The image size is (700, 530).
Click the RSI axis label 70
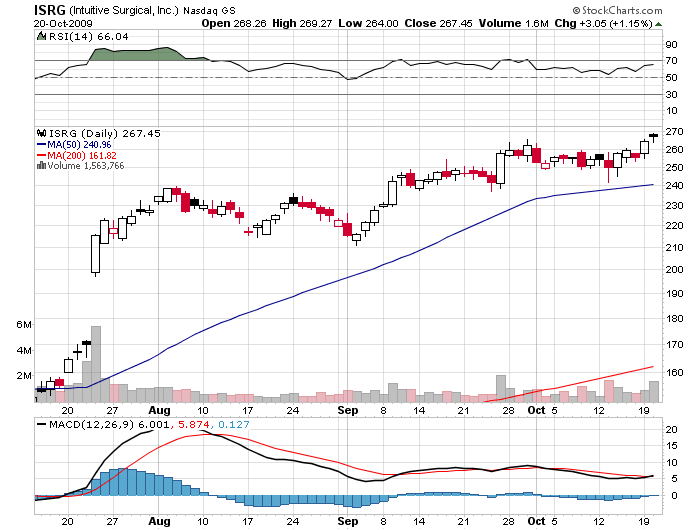pyautogui.click(x=671, y=61)
